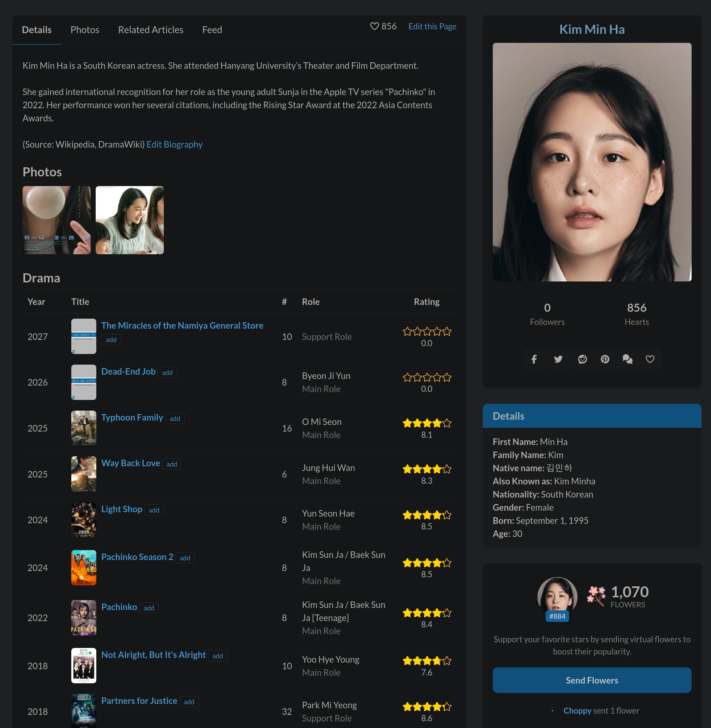Click the Year column header
Screen dimensions: 711x728
36,302
